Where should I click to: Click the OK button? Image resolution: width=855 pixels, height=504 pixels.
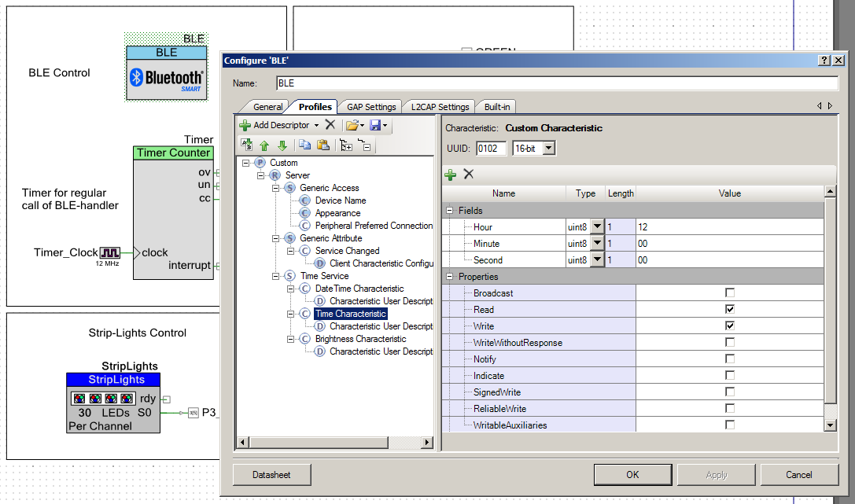coord(632,475)
